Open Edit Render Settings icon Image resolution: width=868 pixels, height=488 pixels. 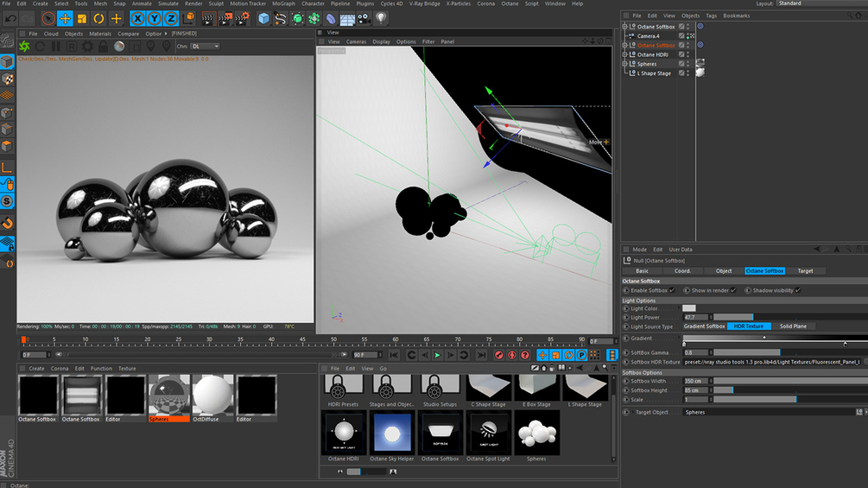pos(243,19)
